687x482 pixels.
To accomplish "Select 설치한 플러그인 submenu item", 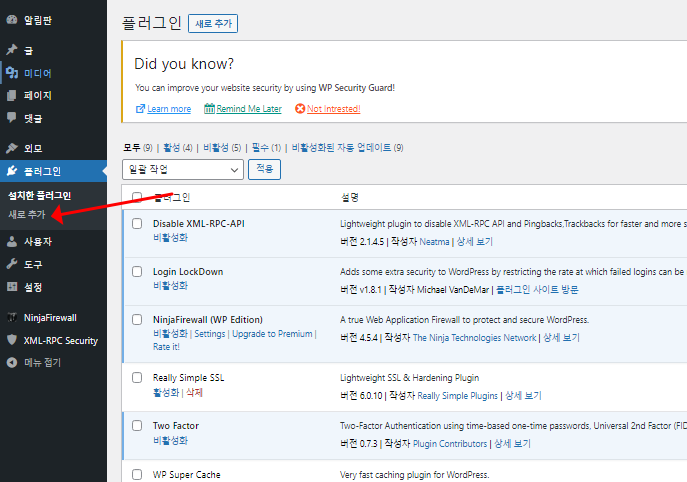I will 39,195.
